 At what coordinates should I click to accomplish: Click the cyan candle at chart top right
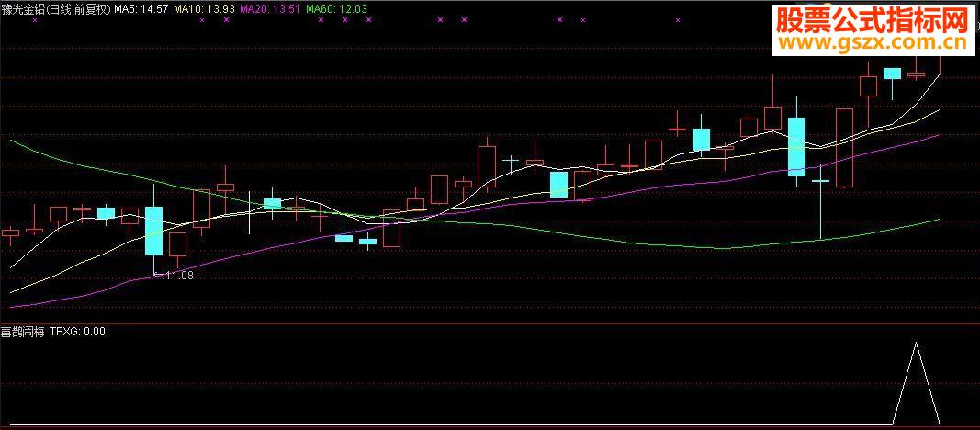(x=892, y=74)
